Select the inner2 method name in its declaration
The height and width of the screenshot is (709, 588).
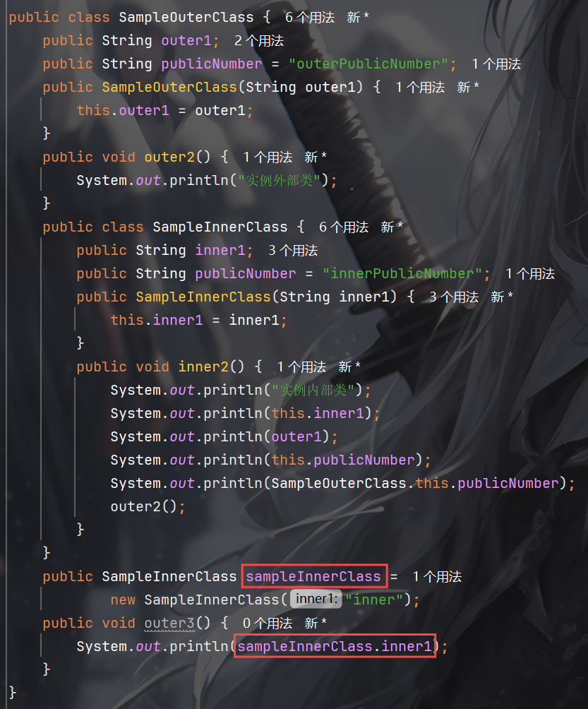click(203, 367)
